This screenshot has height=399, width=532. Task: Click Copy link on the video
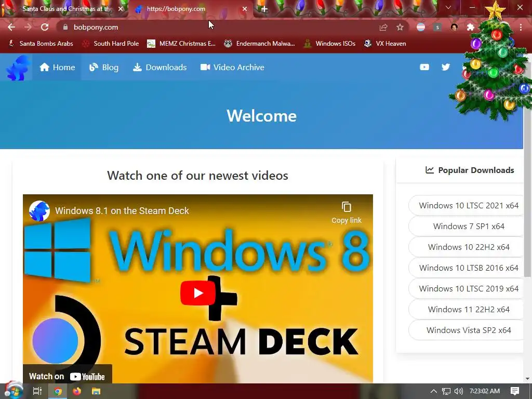[347, 212]
